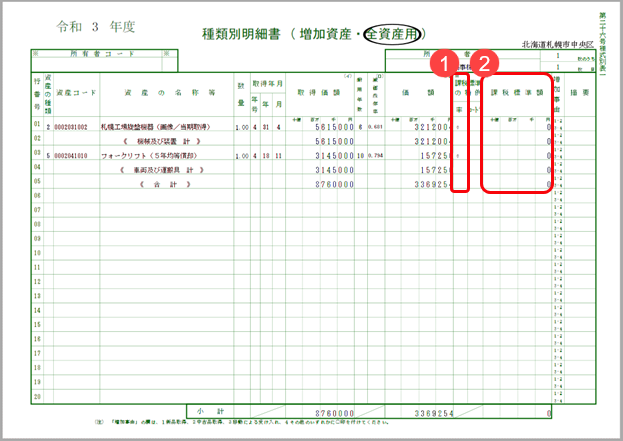Click asset type number 2 in row 01
This screenshot has width=623, height=441.
pos(48,127)
